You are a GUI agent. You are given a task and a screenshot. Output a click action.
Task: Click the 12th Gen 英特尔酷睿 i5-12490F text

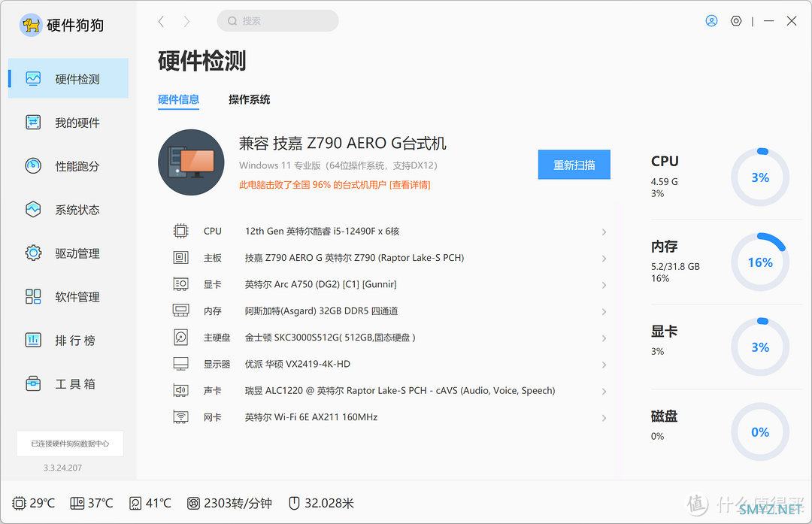(322, 231)
